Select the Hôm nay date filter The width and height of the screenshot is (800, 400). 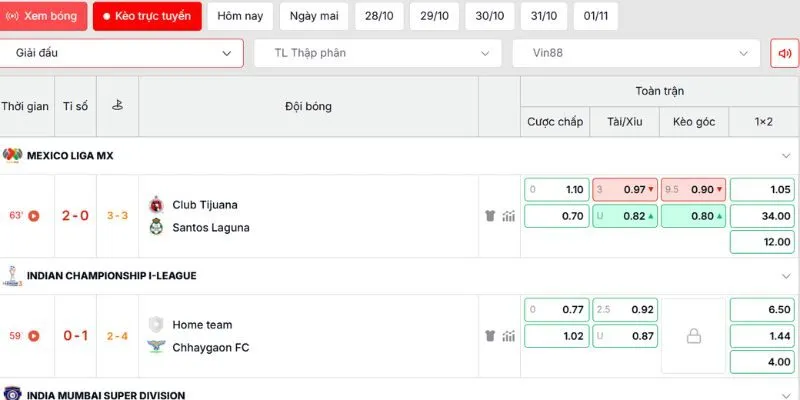click(240, 16)
